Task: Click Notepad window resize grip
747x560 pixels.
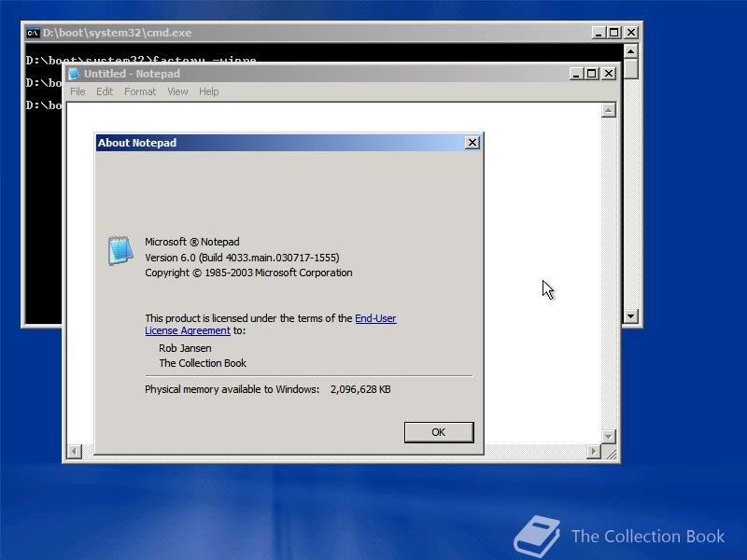Action: point(611,453)
